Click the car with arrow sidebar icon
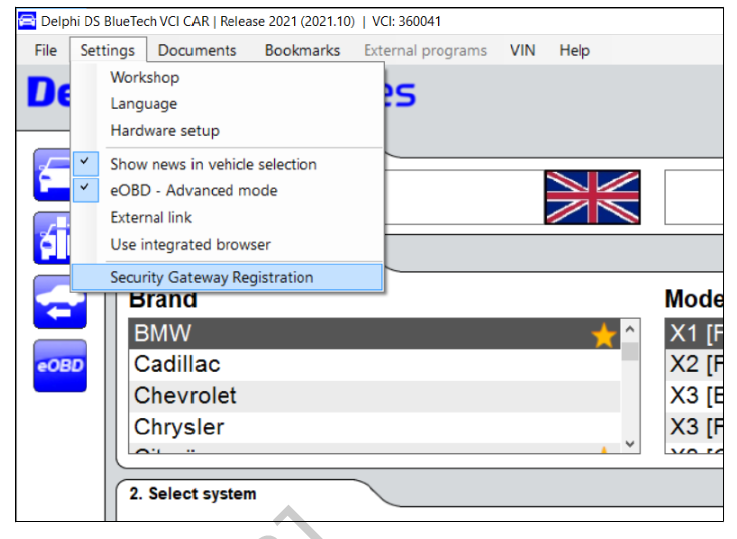Screen dimensions: 737x539 (60, 302)
